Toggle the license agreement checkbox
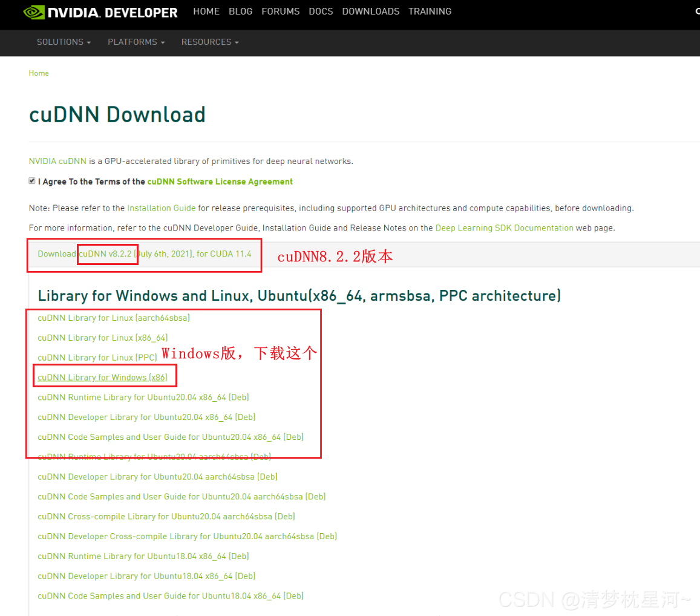Viewport: 700px width, 616px height. 32,181
